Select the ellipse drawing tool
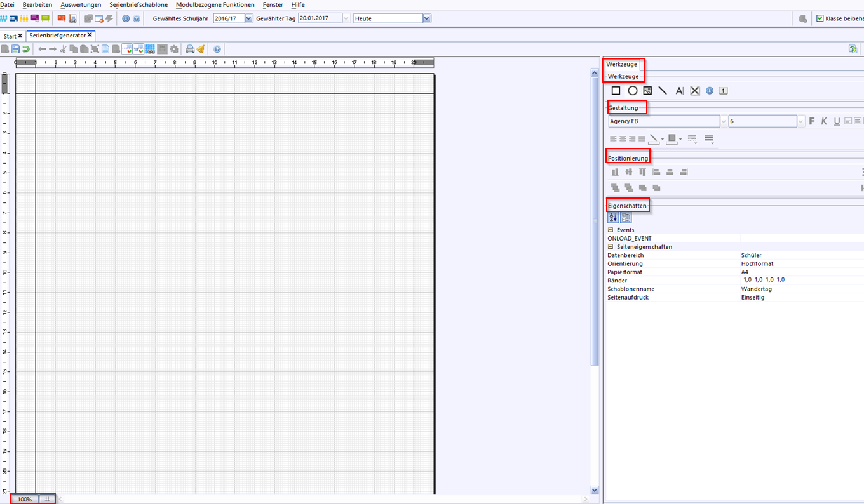Screen dimensions: 864x504 [x=633, y=91]
